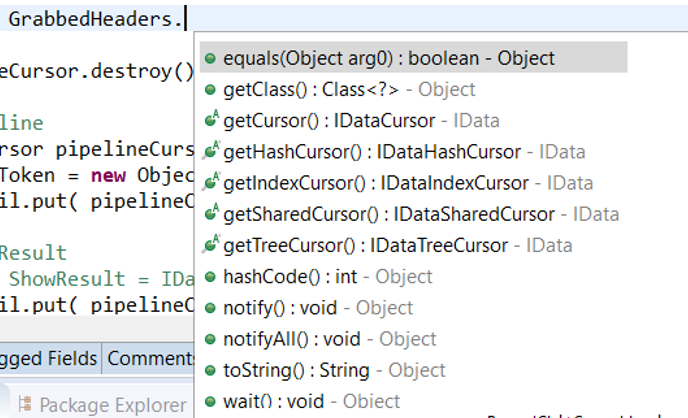Click the icon beside getTreeCursor() suggestion
688x418 pixels.
click(210, 245)
